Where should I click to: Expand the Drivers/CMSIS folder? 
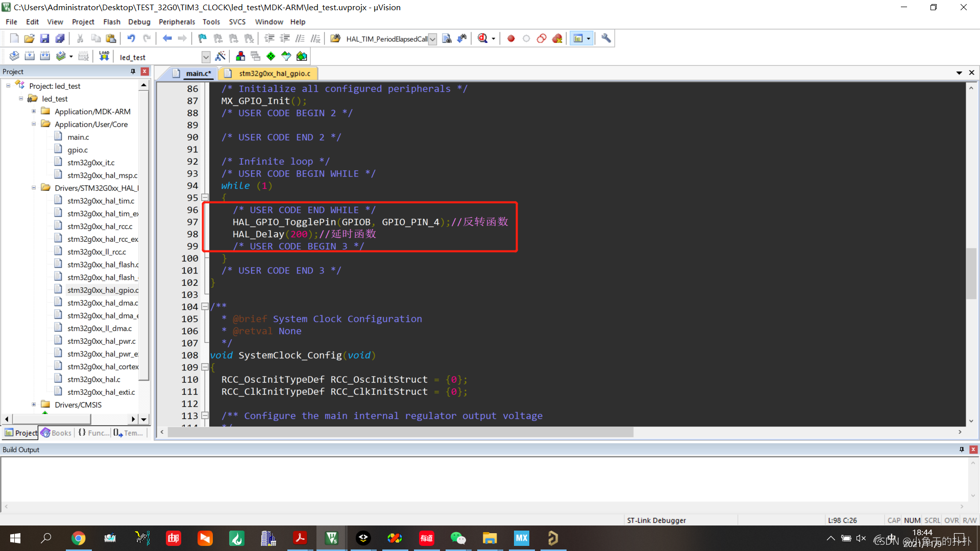pos(34,405)
